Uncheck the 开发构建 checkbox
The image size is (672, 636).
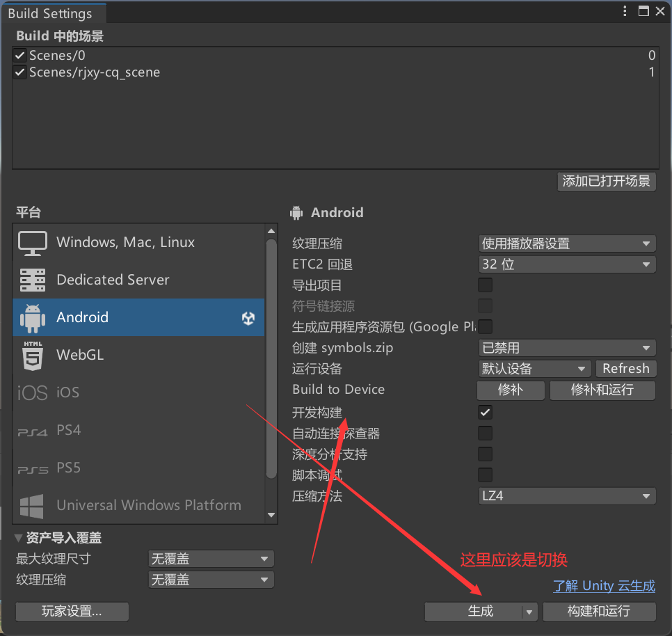[485, 412]
